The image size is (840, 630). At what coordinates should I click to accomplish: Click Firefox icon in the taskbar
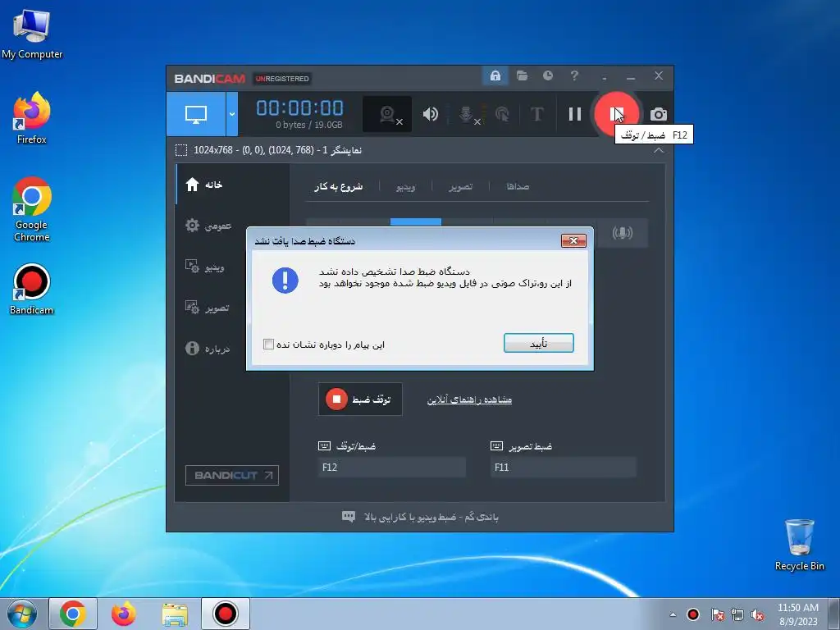click(x=123, y=614)
